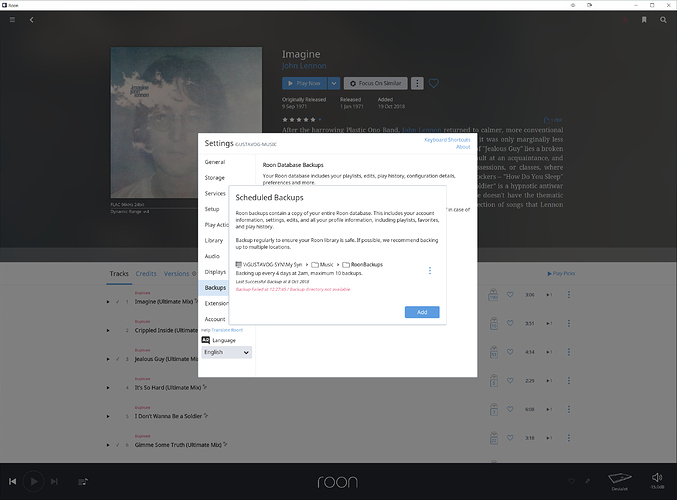Open the John Lennon artist link
The height and width of the screenshot is (500, 677).
(304, 66)
